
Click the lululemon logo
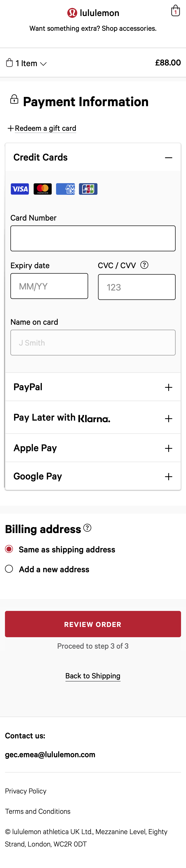[x=93, y=13]
